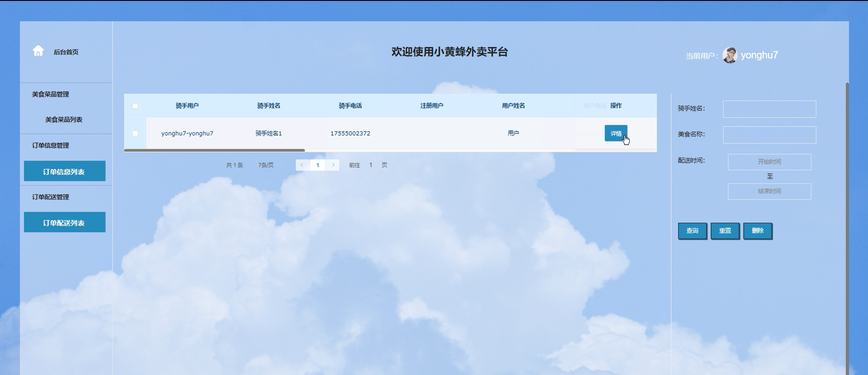Screen dimensions: 868x375
Task: Click the 用户姓名 column header
Action: point(514,106)
